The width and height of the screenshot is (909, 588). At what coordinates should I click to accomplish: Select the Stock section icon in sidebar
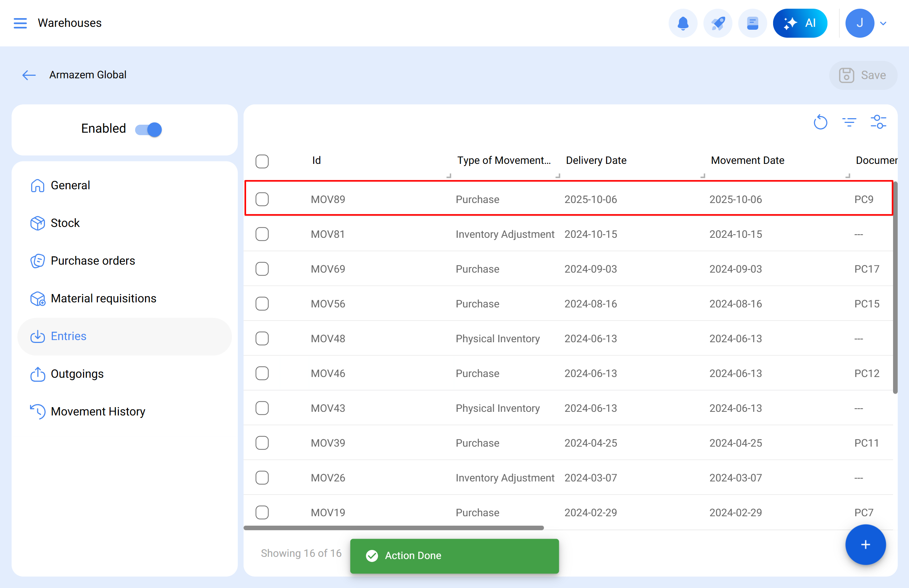pyautogui.click(x=37, y=223)
